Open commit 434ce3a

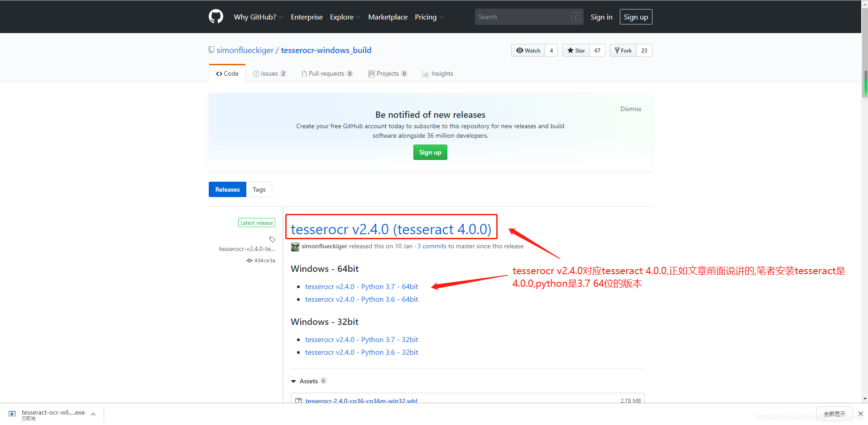(x=261, y=261)
